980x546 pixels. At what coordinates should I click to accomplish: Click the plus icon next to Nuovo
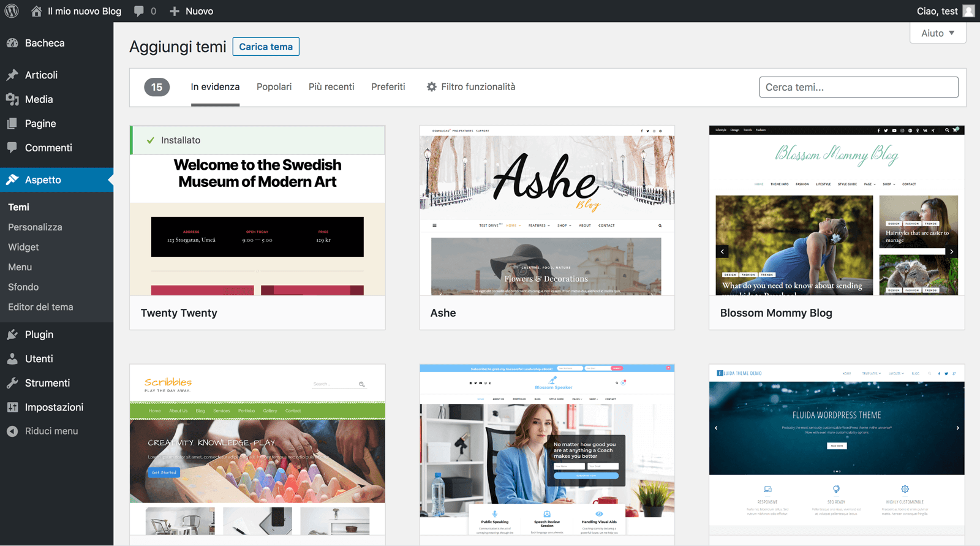(175, 11)
